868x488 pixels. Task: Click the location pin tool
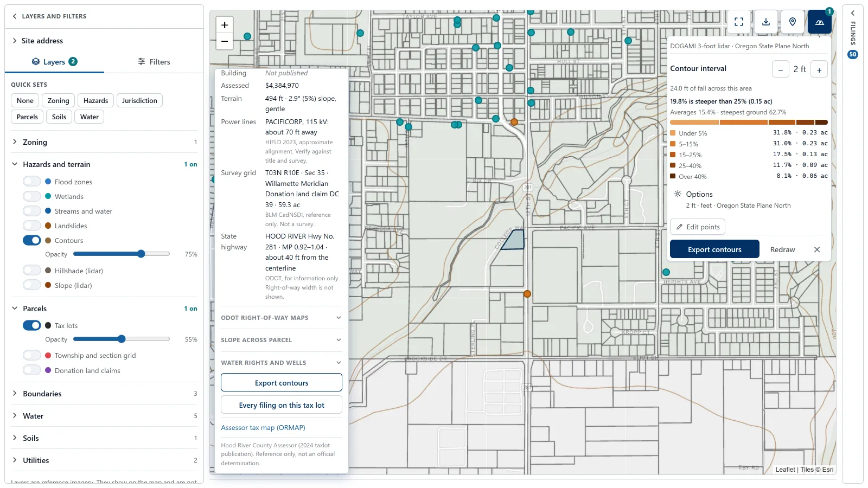793,22
